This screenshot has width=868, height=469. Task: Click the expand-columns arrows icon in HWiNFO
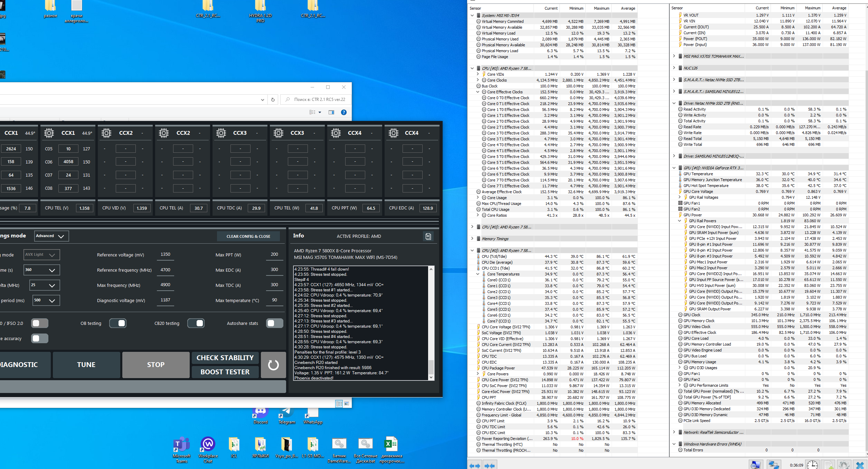coord(474,466)
